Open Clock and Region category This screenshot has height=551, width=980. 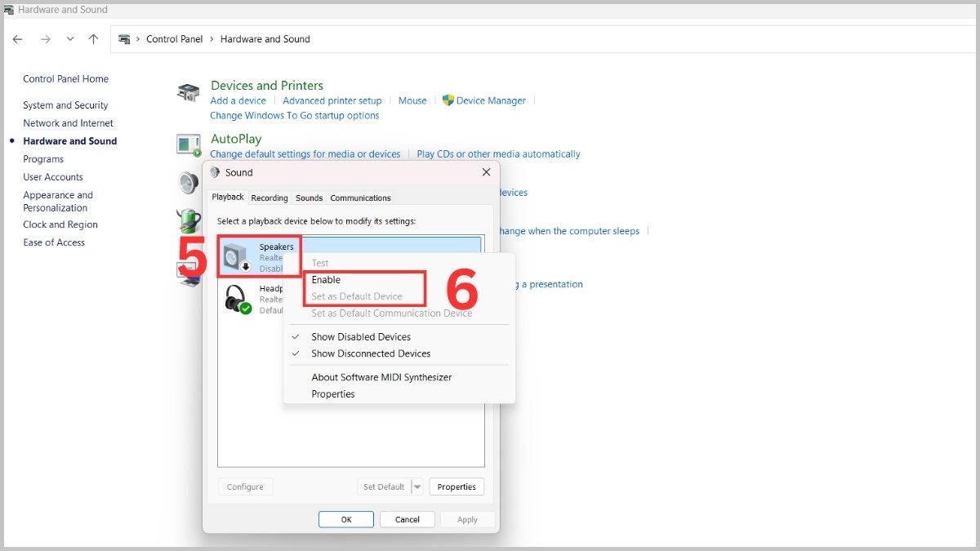60,224
